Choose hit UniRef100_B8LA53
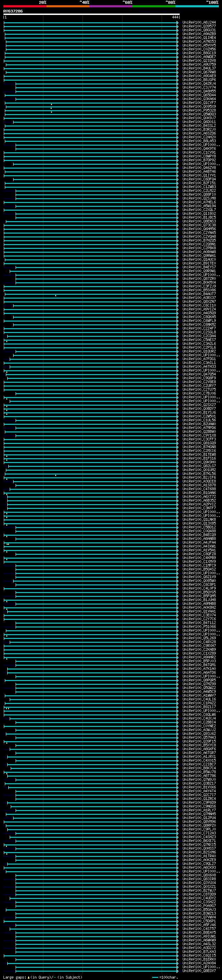This screenshot has width=222, height=980. 199,141
